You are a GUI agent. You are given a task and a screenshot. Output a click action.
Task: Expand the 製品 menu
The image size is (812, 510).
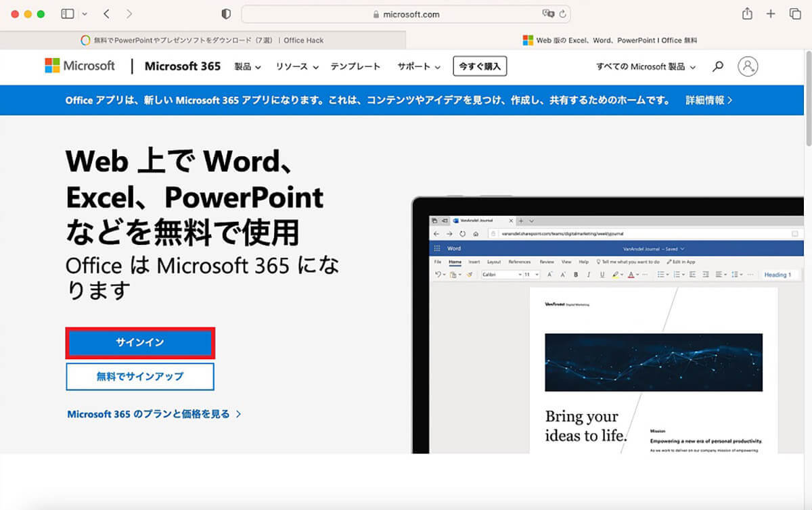[x=248, y=66]
